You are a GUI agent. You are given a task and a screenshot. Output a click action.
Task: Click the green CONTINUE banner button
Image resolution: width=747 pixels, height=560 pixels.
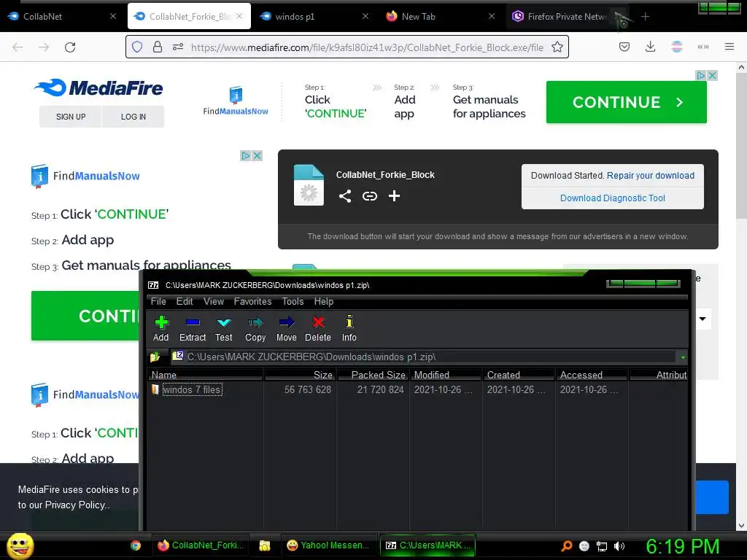[x=626, y=102]
